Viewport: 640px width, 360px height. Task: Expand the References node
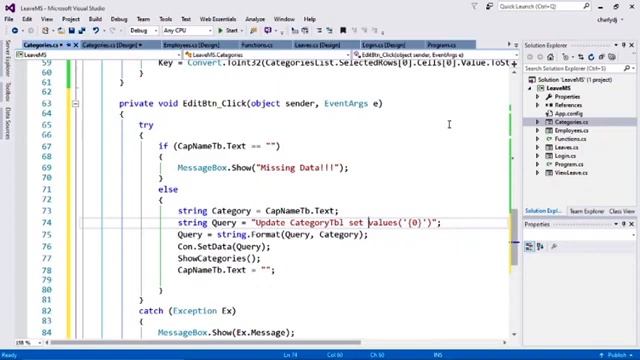pos(538,105)
